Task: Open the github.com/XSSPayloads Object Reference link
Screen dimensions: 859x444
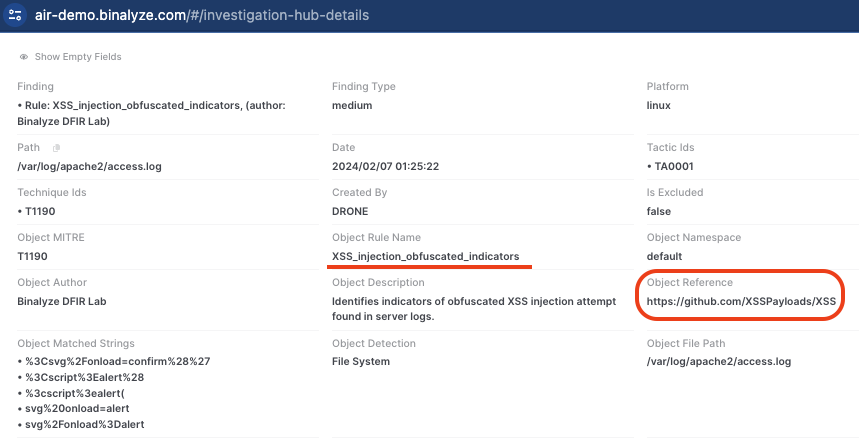Action: point(741,301)
